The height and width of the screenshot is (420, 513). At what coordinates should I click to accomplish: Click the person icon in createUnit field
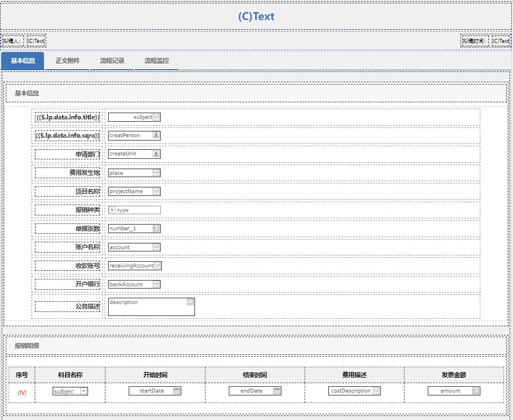pos(156,154)
